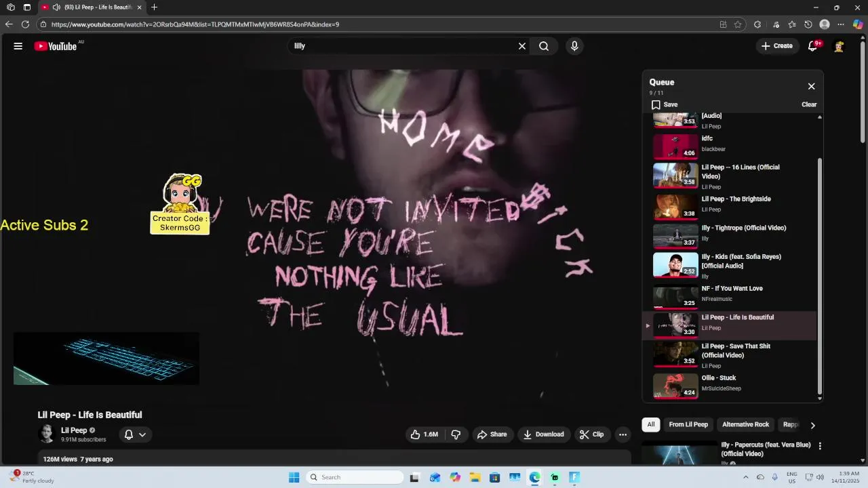
Task: Show hidden system tray icons
Action: (x=746, y=477)
